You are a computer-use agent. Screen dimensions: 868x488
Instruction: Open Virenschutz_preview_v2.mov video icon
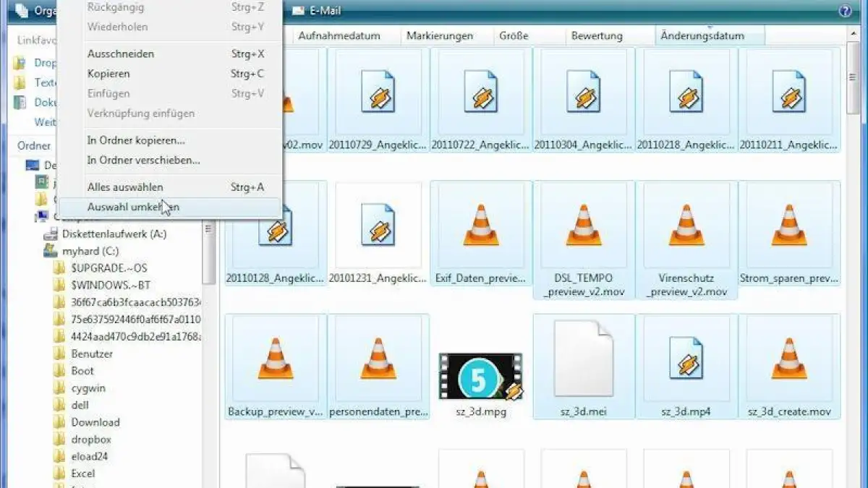[686, 224]
